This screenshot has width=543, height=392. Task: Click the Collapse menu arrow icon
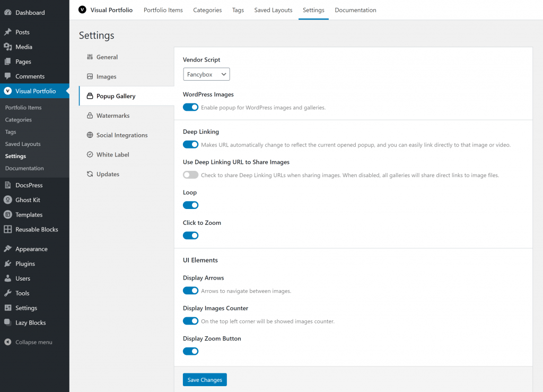[x=7, y=342]
